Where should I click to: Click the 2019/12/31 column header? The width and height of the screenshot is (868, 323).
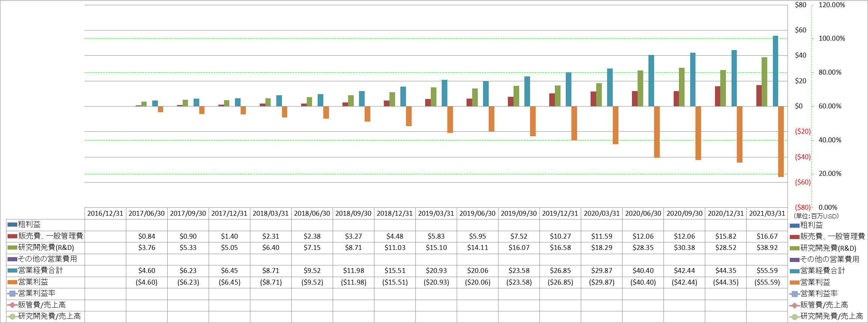click(x=560, y=213)
